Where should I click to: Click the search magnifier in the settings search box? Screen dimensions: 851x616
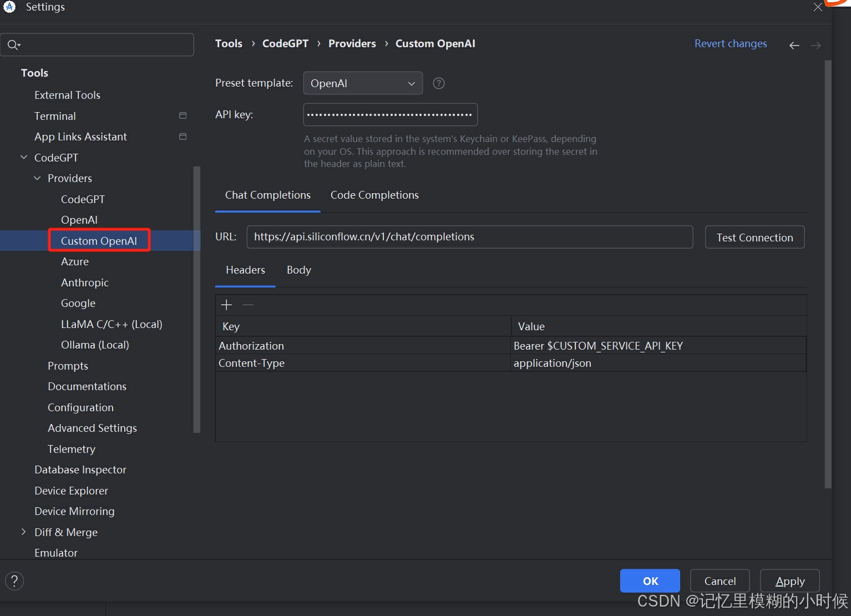click(14, 44)
